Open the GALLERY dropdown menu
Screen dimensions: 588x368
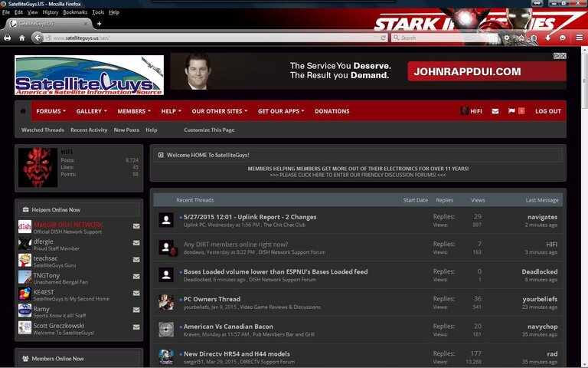[x=92, y=111]
